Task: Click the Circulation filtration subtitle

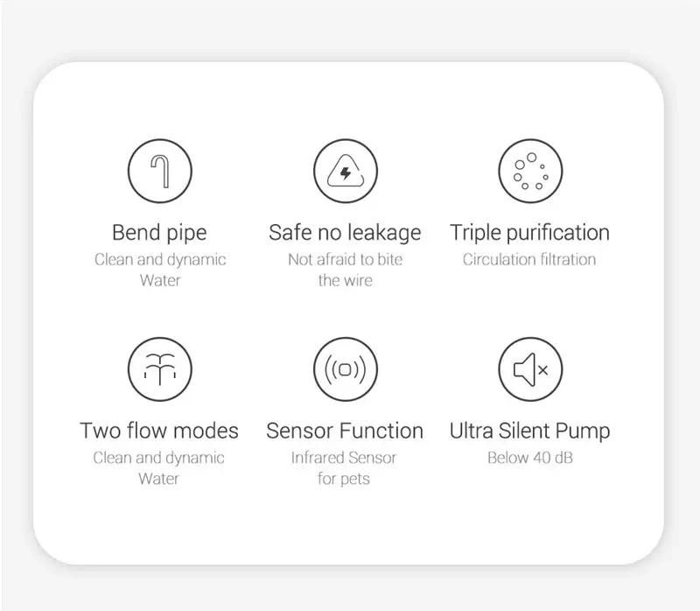Action: [529, 259]
